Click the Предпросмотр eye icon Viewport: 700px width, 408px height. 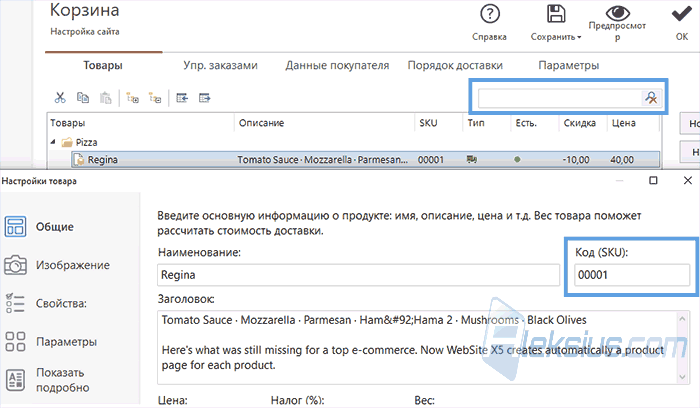point(617,12)
